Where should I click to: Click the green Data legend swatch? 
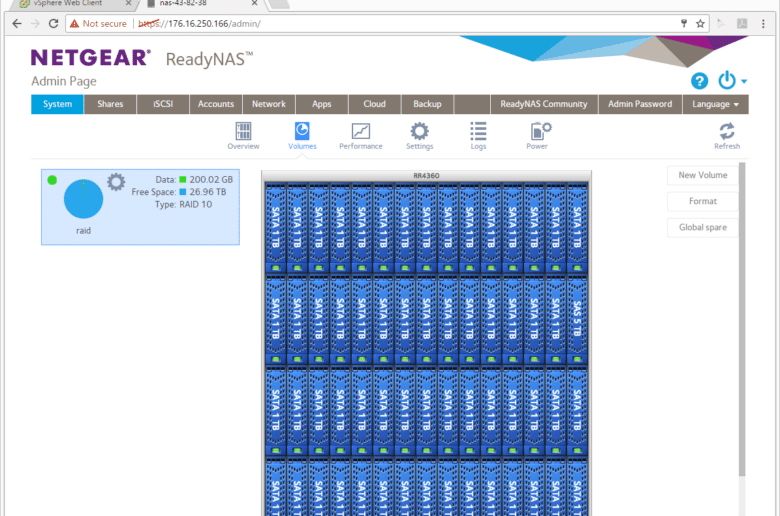tap(183, 180)
